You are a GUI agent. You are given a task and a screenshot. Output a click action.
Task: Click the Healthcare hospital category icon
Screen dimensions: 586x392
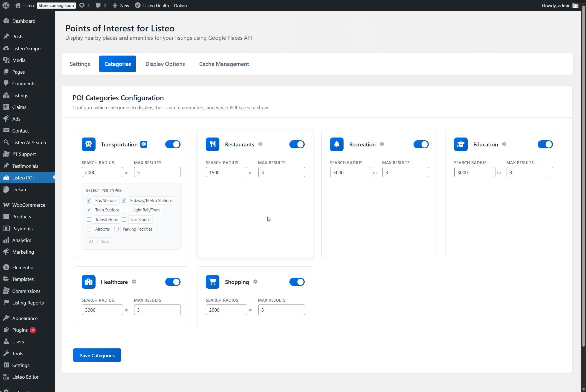tap(88, 282)
